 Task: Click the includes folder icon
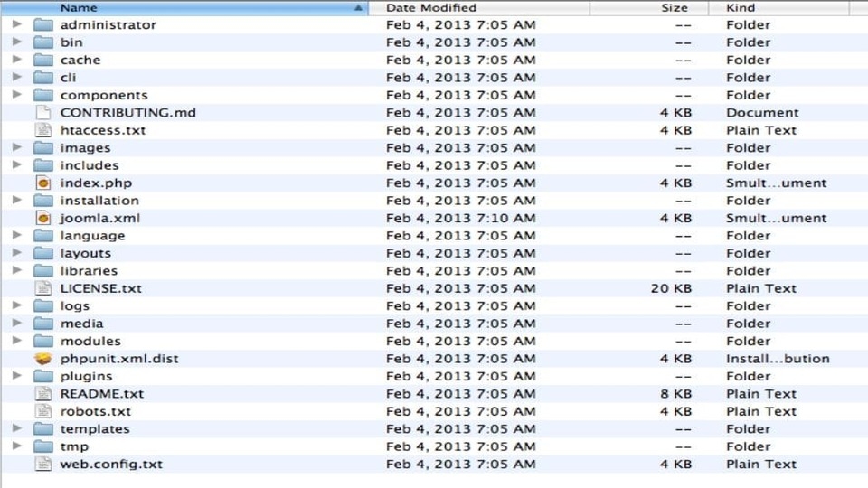[x=43, y=165]
